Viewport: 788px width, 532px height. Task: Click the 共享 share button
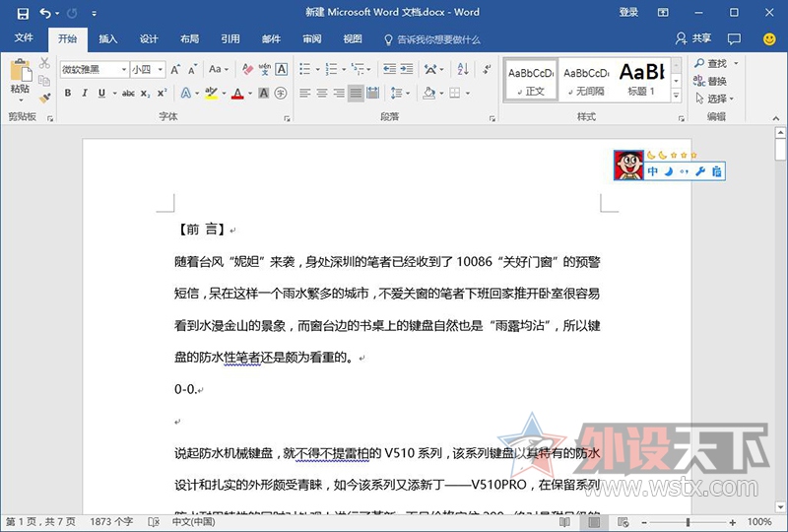(694, 39)
